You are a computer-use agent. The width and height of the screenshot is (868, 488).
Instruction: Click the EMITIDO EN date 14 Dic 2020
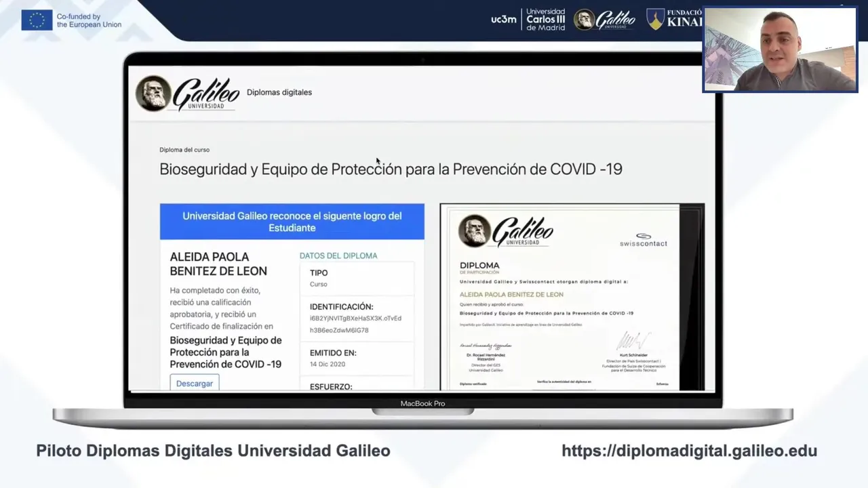pos(328,364)
